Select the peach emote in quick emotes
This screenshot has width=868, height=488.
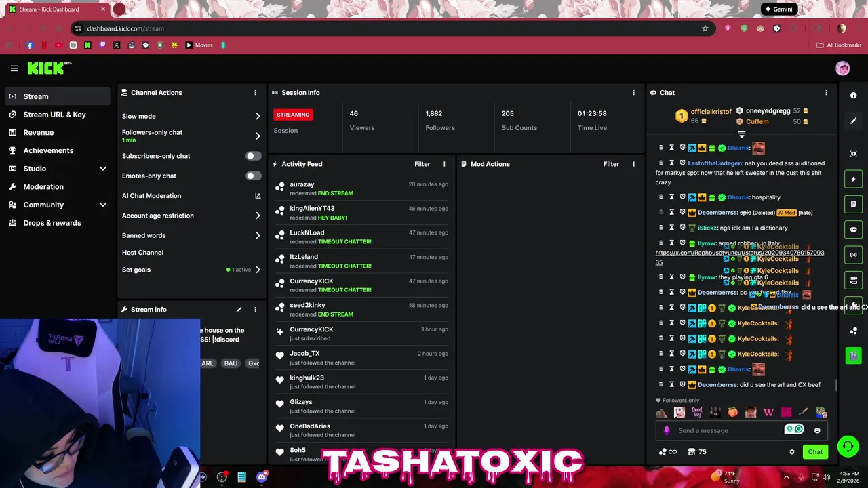coord(732,411)
